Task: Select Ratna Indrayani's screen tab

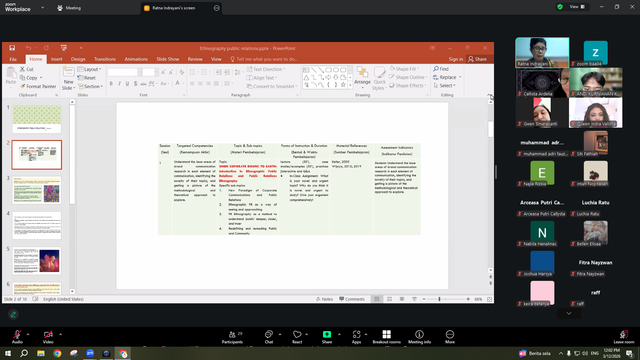Action: pos(173,8)
